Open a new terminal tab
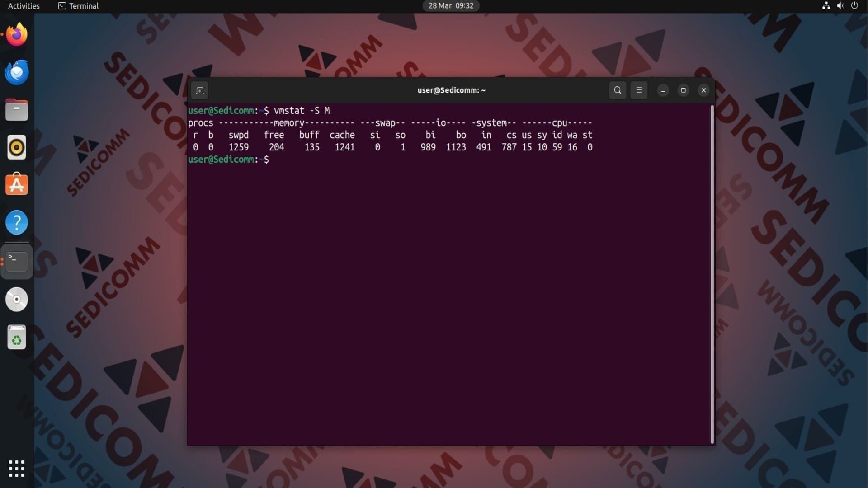 (x=200, y=90)
